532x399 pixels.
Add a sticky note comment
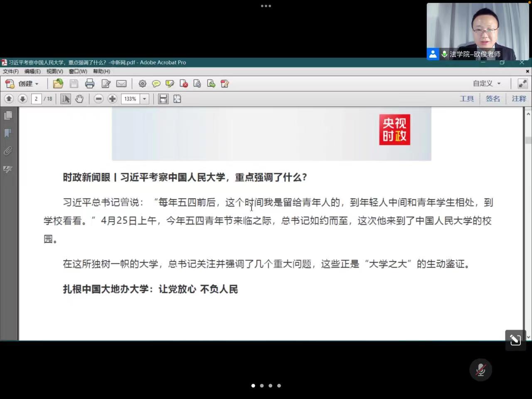(156, 84)
